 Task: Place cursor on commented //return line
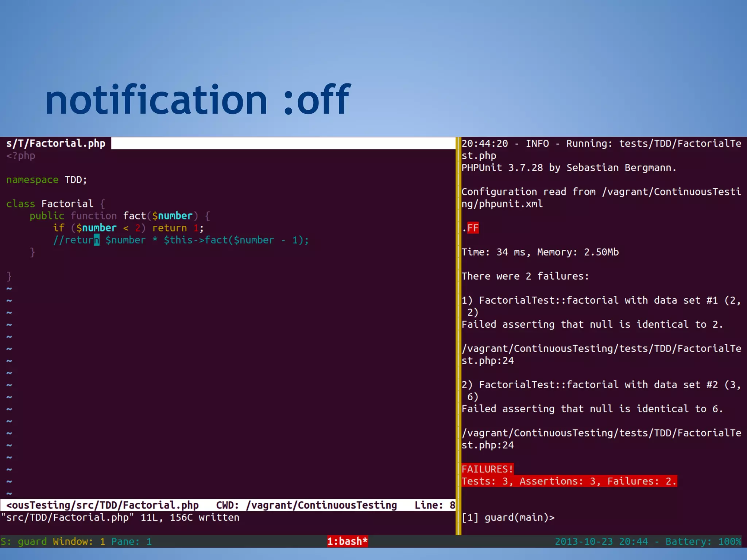coord(181,240)
